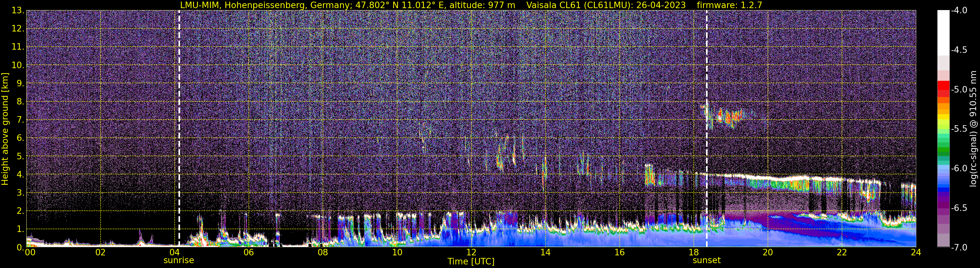Click the "-4.0" colorbar tick label
980x268 pixels.
[959, 11]
